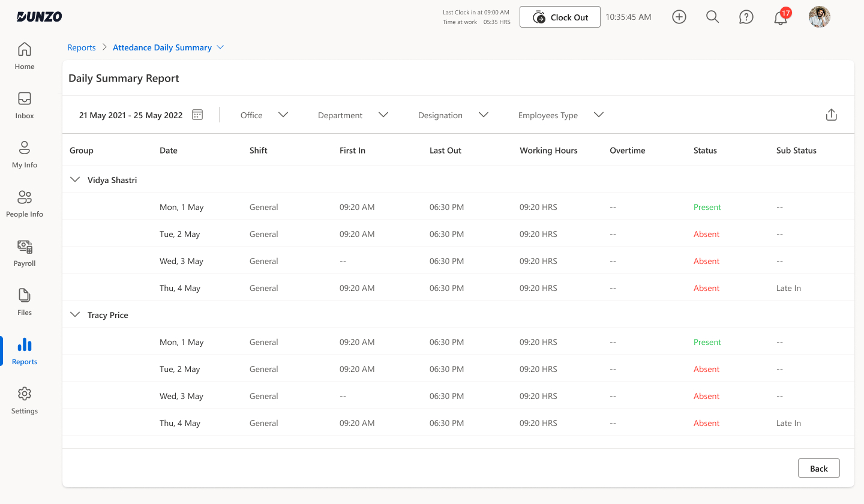Collapse the Tracy Price group
Image resolution: width=864 pixels, height=504 pixels.
[x=74, y=314]
